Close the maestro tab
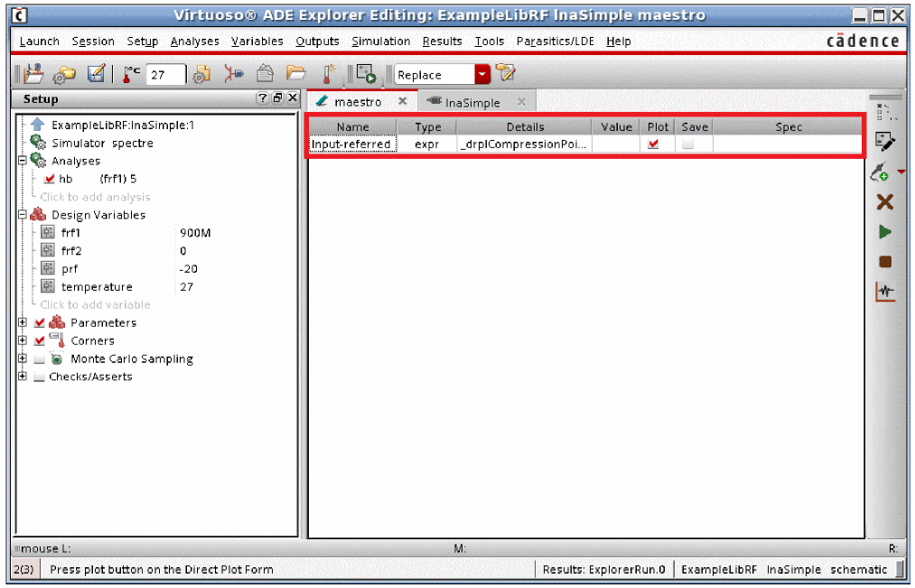The width and height of the screenshot is (915, 588). coord(403,101)
